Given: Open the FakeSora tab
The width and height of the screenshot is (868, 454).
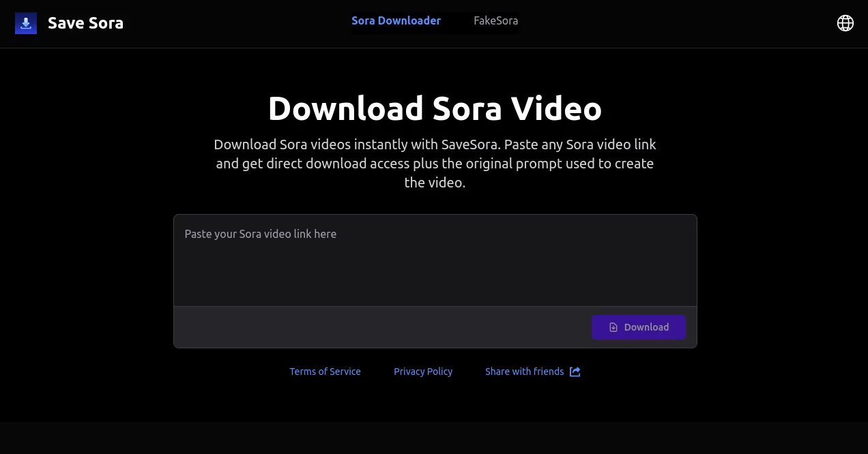Looking at the screenshot, I should [495, 20].
